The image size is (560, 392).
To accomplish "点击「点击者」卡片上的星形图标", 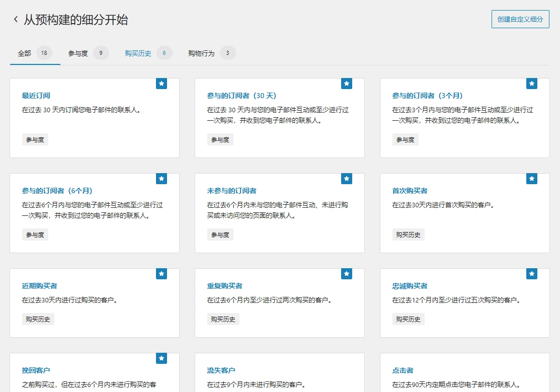I will point(531,358).
